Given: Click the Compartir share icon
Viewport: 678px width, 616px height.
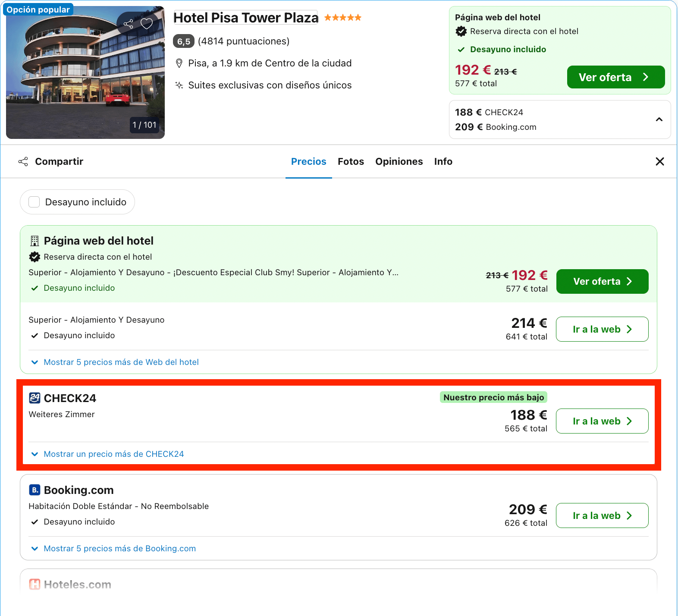Looking at the screenshot, I should [x=23, y=161].
